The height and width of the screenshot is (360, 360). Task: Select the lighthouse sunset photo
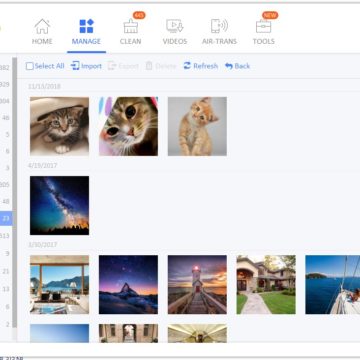pyautogui.click(x=197, y=285)
